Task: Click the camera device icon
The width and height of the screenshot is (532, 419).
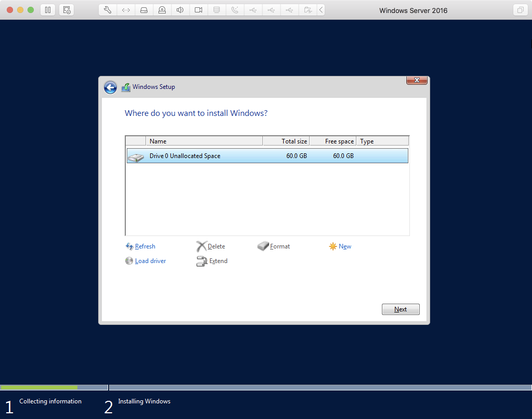Action: coord(198,10)
